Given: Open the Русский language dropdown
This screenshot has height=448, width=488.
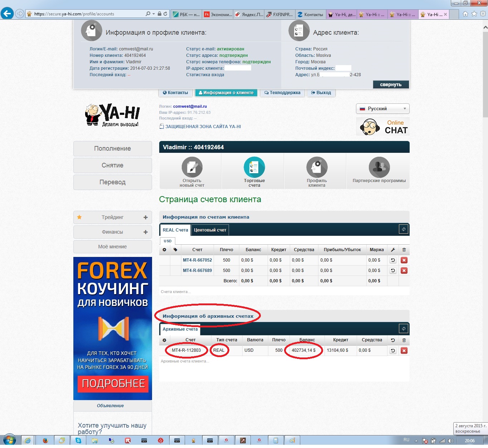Looking at the screenshot, I should tap(383, 108).
